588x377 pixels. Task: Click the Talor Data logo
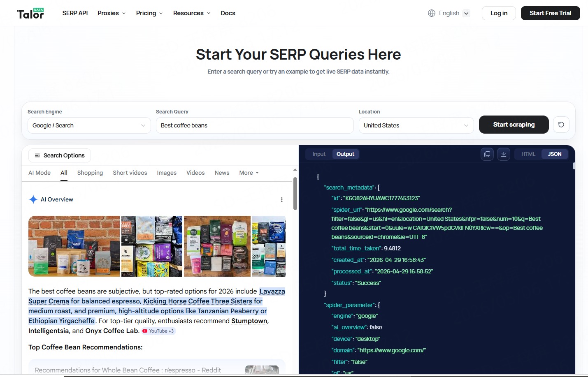[x=30, y=13]
